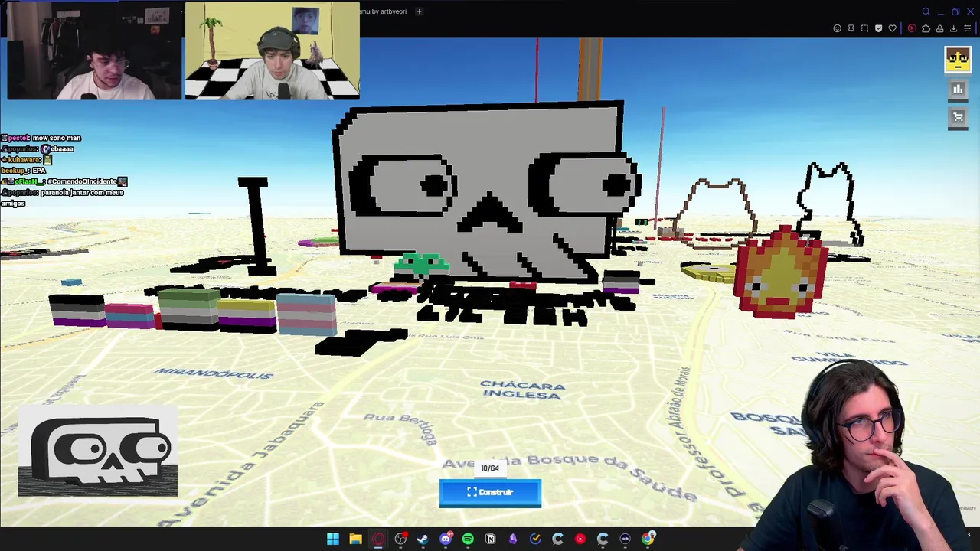The width and height of the screenshot is (980, 551).
Task: Open the leaderboard bar chart icon
Action: (958, 89)
